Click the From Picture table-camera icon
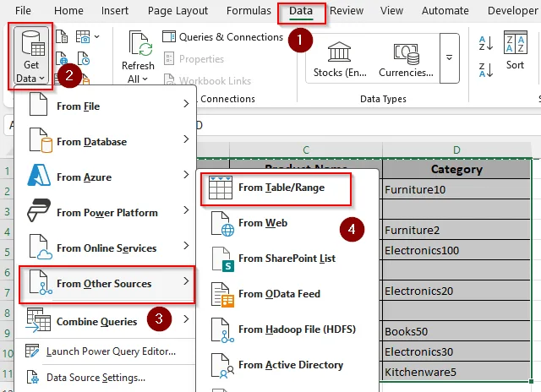Image resolution: width=541 pixels, height=392 pixels. [83, 36]
